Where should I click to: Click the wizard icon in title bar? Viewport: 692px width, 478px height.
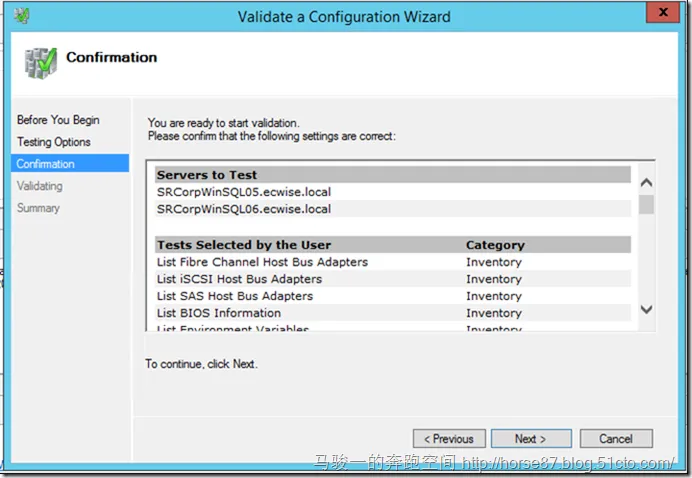[x=21, y=16]
